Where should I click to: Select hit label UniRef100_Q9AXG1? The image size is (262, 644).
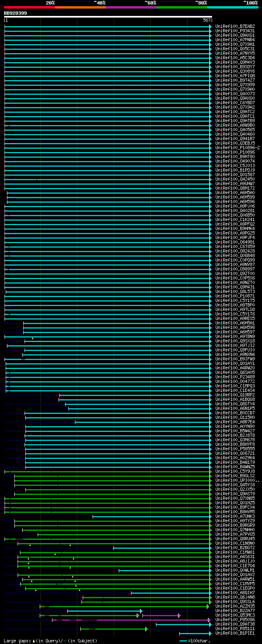pos(235,36)
